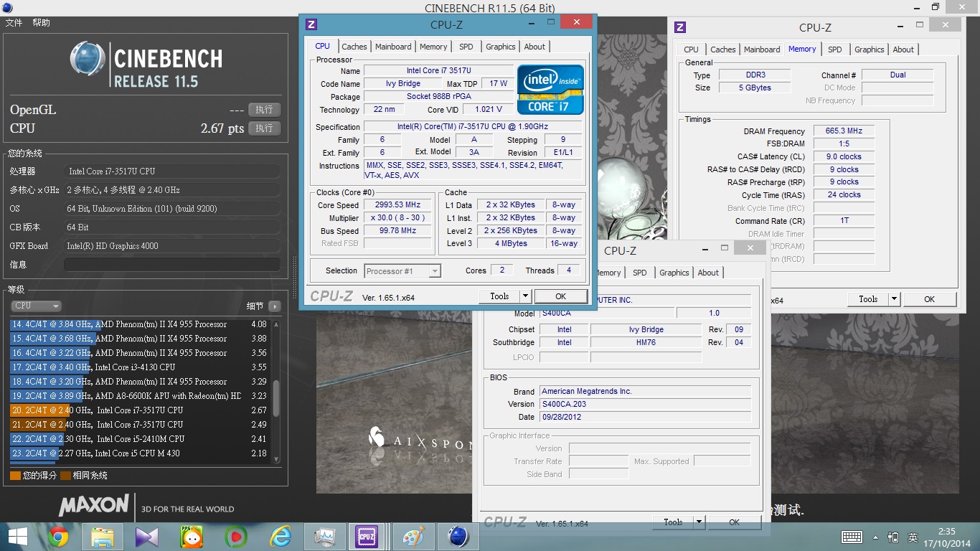Select ranking row 22 Intel Core i5-2410M
The width and height of the screenshot is (980, 551).
[139, 439]
